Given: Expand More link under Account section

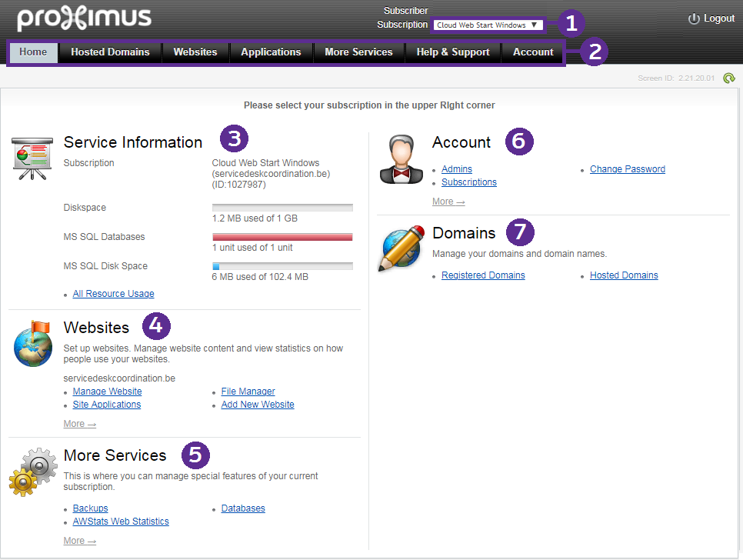Looking at the screenshot, I should (448, 202).
